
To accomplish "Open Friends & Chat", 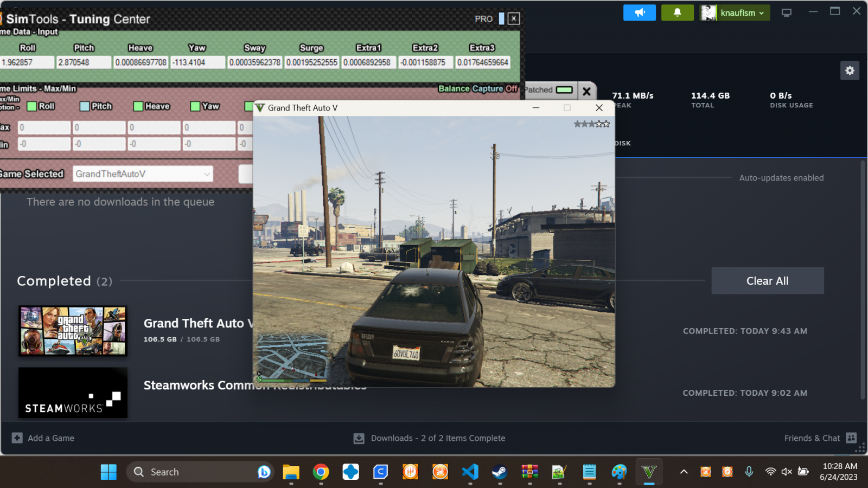I will point(812,438).
